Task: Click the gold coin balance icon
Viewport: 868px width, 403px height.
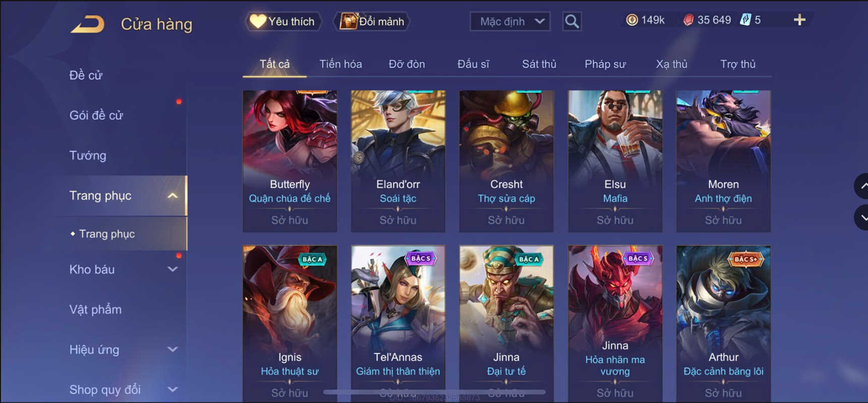Action: [632, 20]
